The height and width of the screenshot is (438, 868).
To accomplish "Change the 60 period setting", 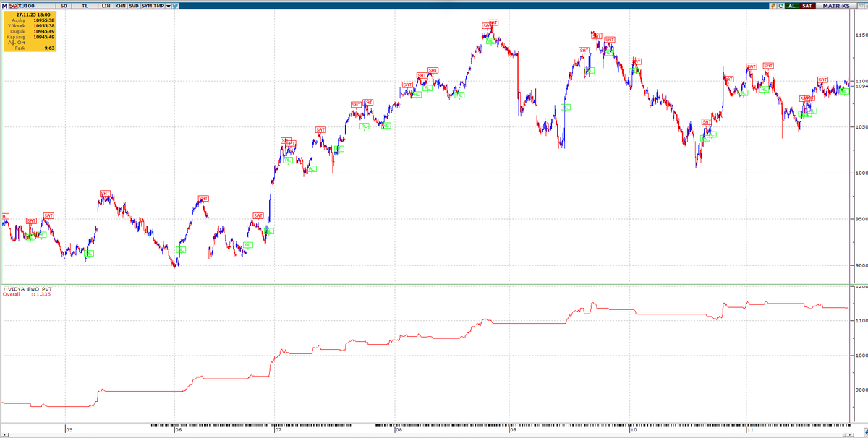I will pyautogui.click(x=64, y=6).
